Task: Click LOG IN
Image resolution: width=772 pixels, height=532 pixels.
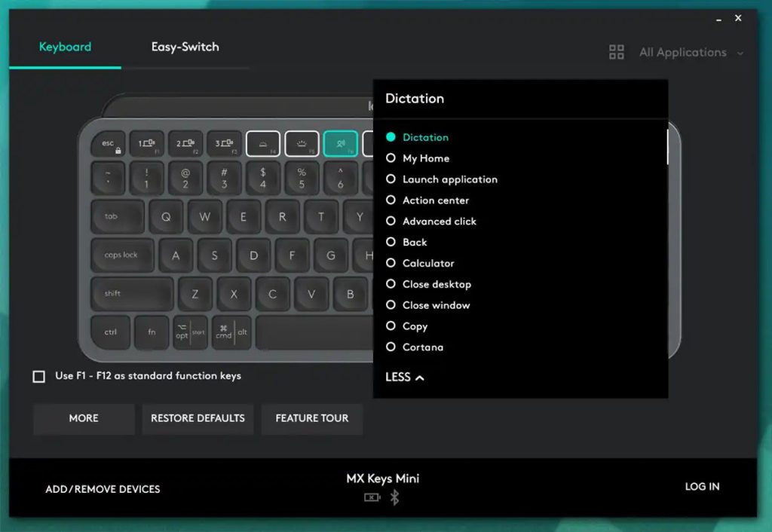Action: (x=702, y=487)
